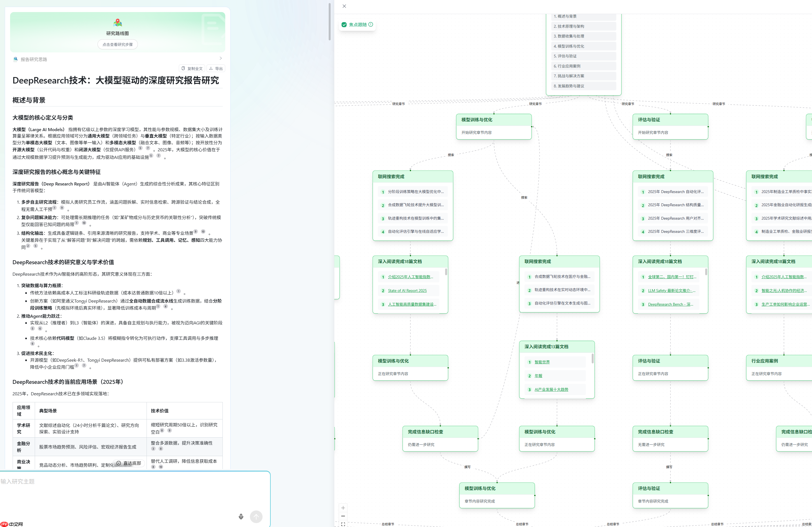Click the circular send arrow icon
Screen dimensions: 812x527
256,516
